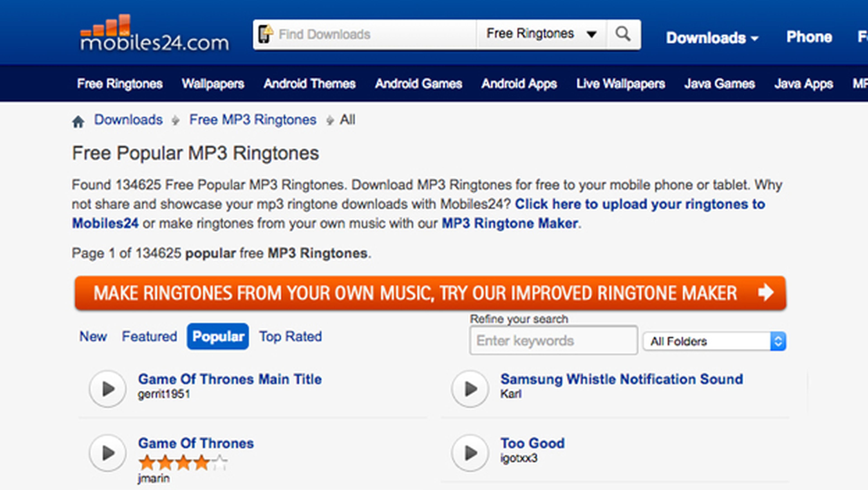Switch to the Top Rated tab
Viewport: 868px width, 490px height.
(290, 336)
